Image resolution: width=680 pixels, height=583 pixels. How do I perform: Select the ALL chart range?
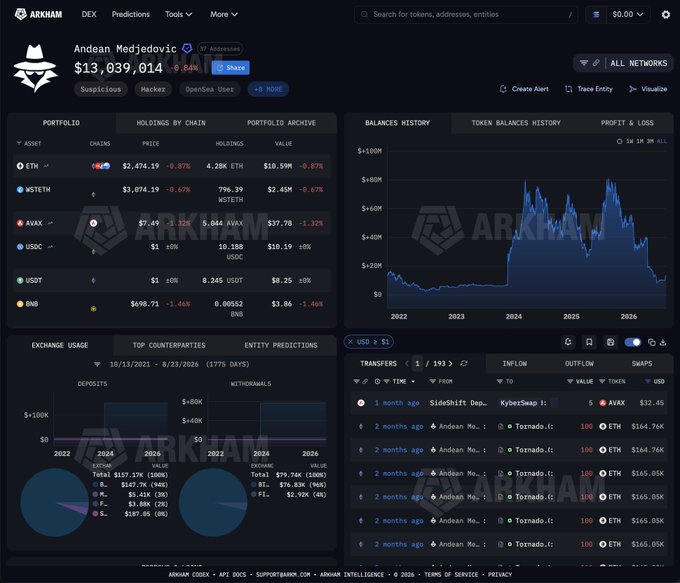[x=662, y=141]
